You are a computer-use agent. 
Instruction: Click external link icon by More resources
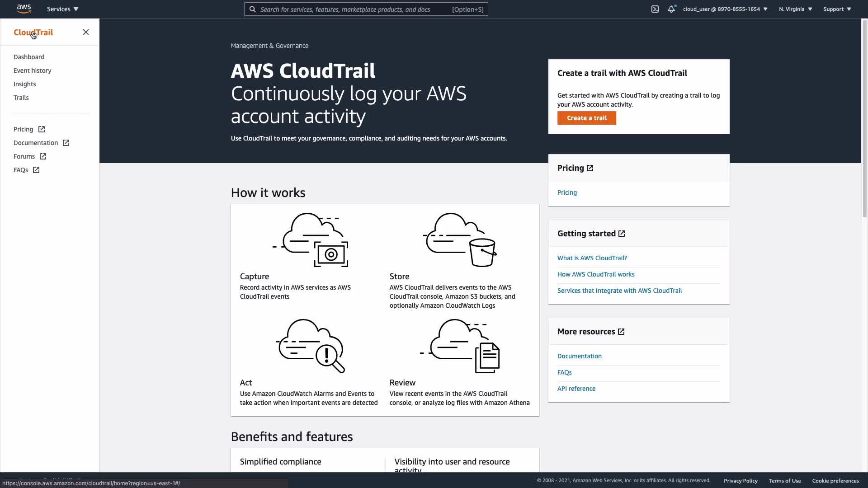point(621,332)
